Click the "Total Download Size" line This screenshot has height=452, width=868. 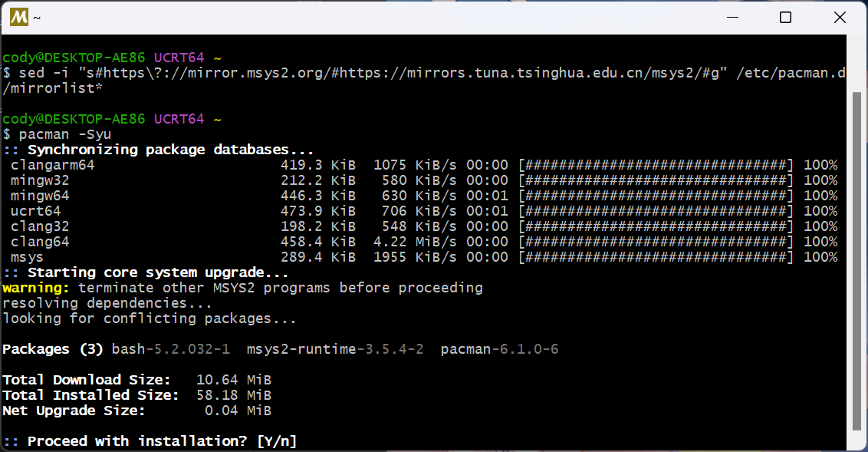(136, 380)
